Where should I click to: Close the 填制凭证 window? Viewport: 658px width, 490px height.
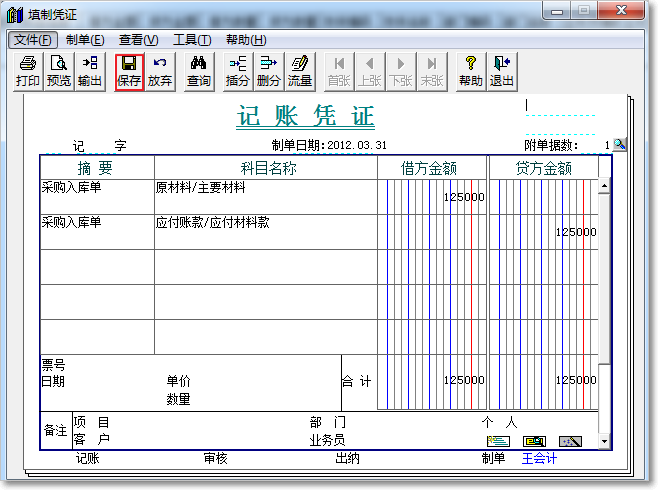(621, 10)
